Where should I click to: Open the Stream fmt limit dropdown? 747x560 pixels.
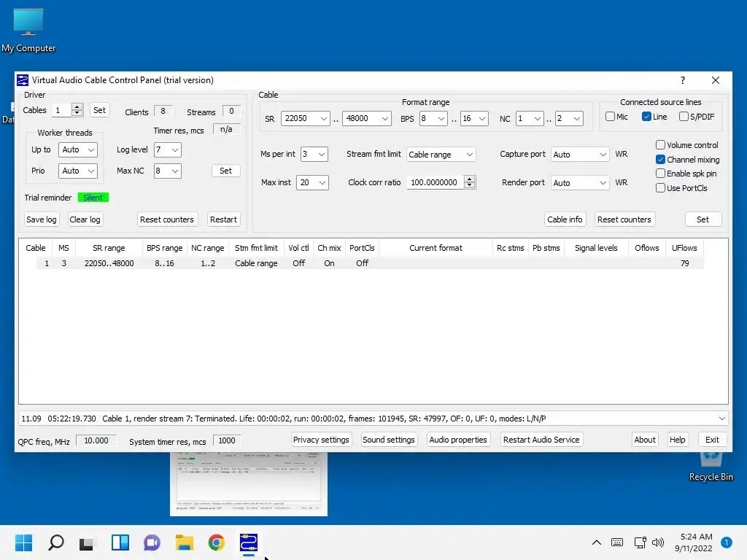tap(441, 155)
